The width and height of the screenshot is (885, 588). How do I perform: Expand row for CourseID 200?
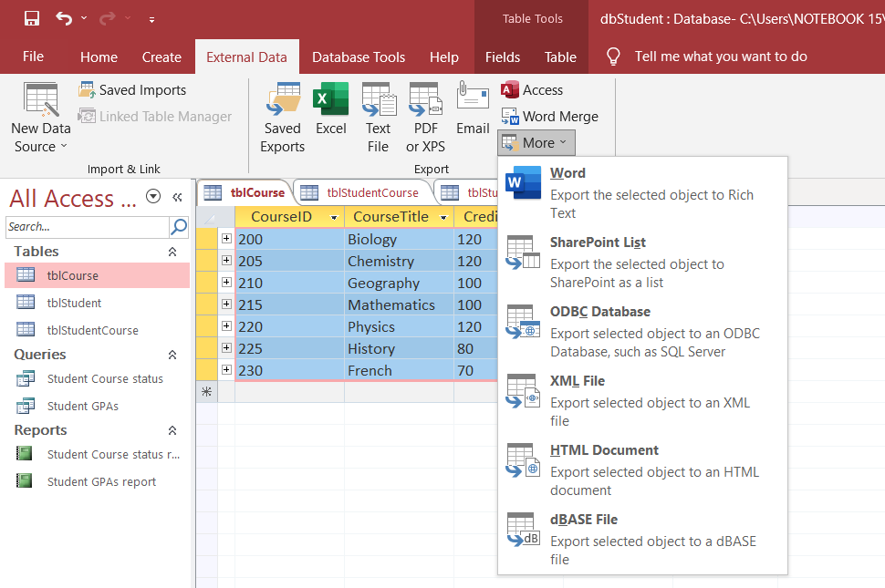(226, 239)
